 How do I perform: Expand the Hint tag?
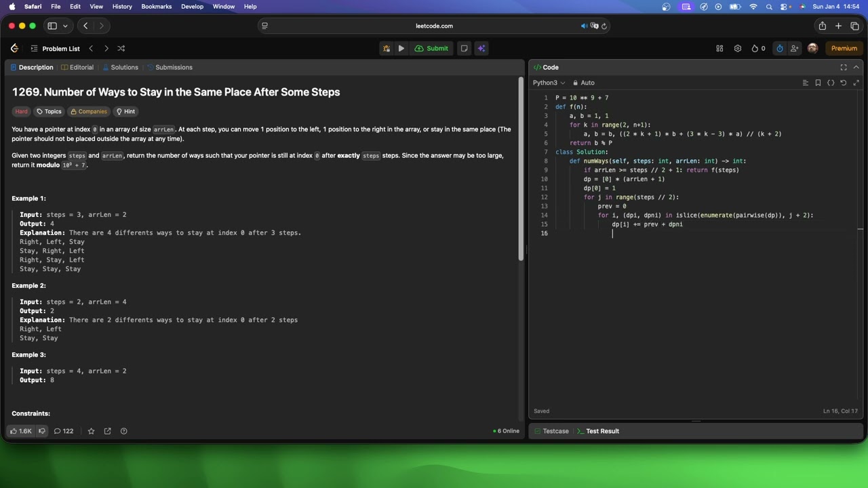pos(125,111)
